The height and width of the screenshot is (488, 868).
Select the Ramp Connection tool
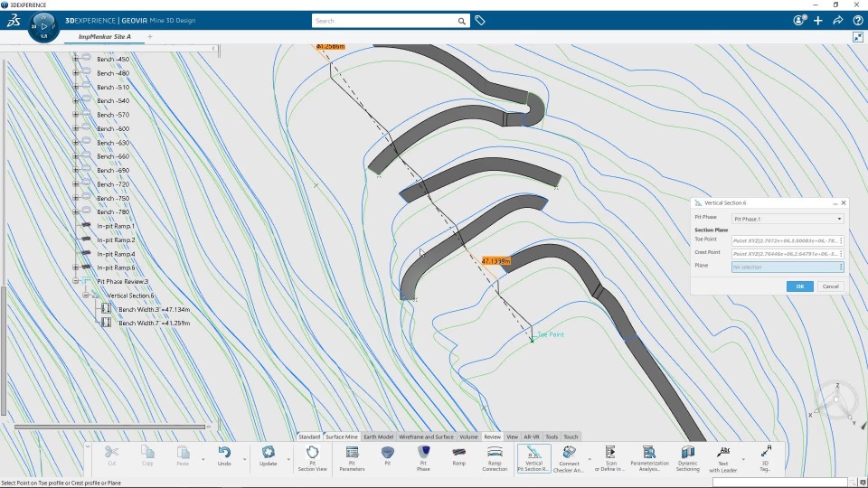[495, 458]
